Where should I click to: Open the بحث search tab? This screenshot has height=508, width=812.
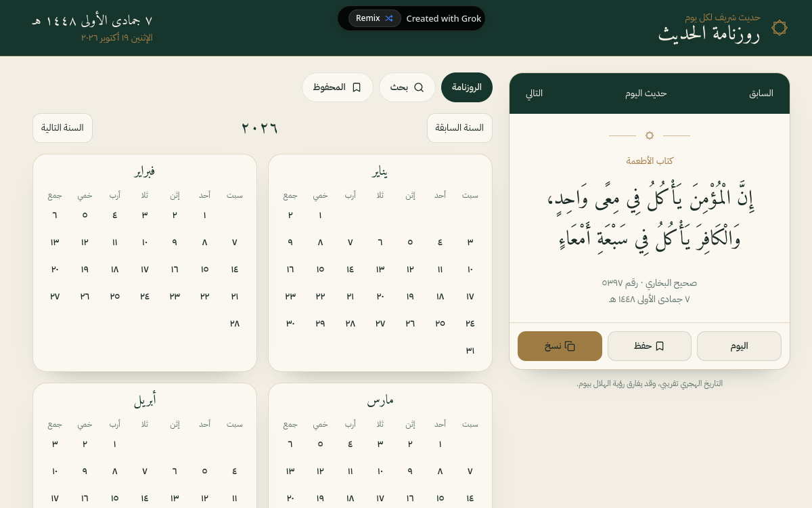coord(407,87)
